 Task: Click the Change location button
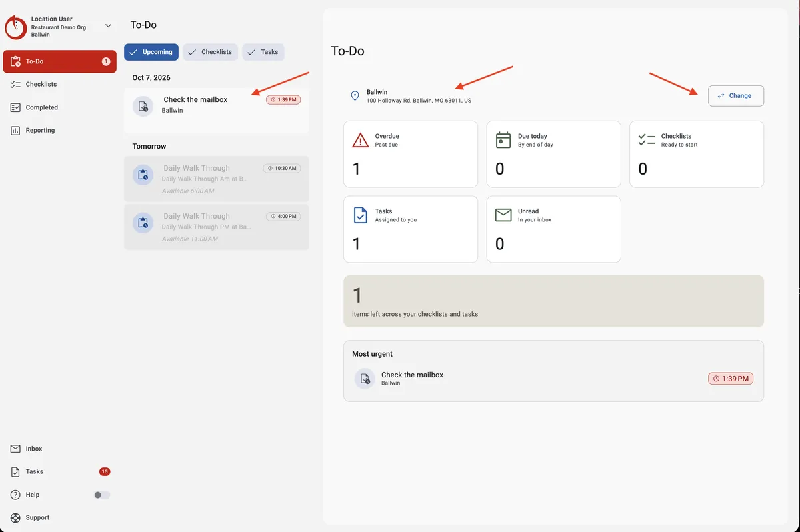[x=736, y=95]
